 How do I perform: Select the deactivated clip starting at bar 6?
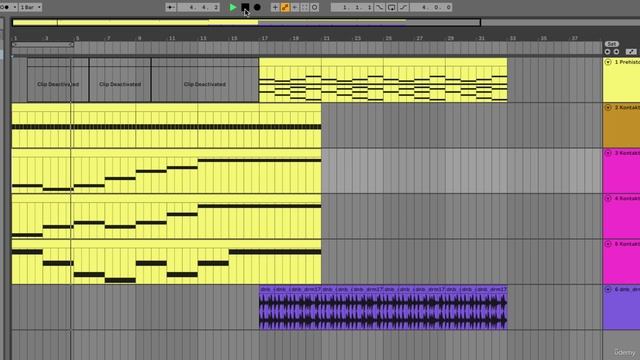(x=120, y=80)
